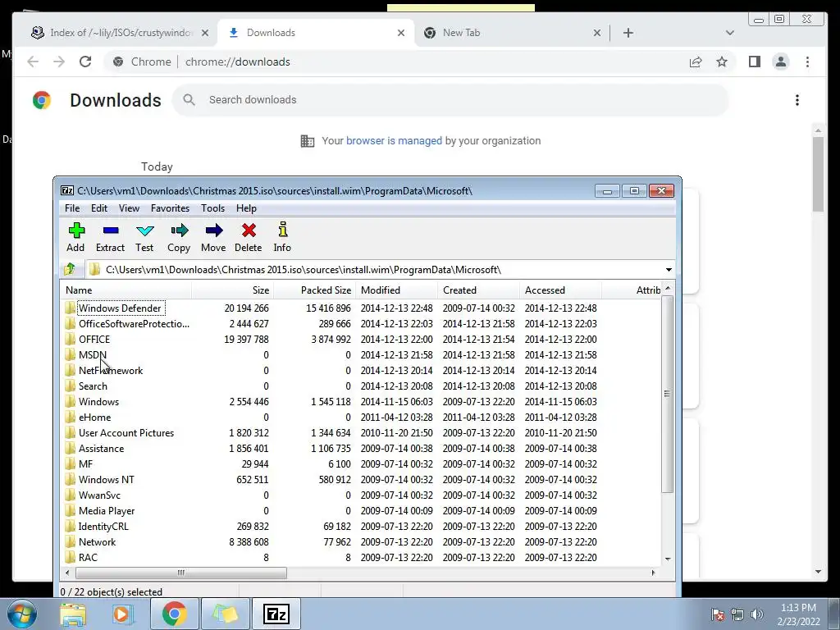Open the Chrome three-dot main menu
The width and height of the screenshot is (840, 630).
(807, 62)
